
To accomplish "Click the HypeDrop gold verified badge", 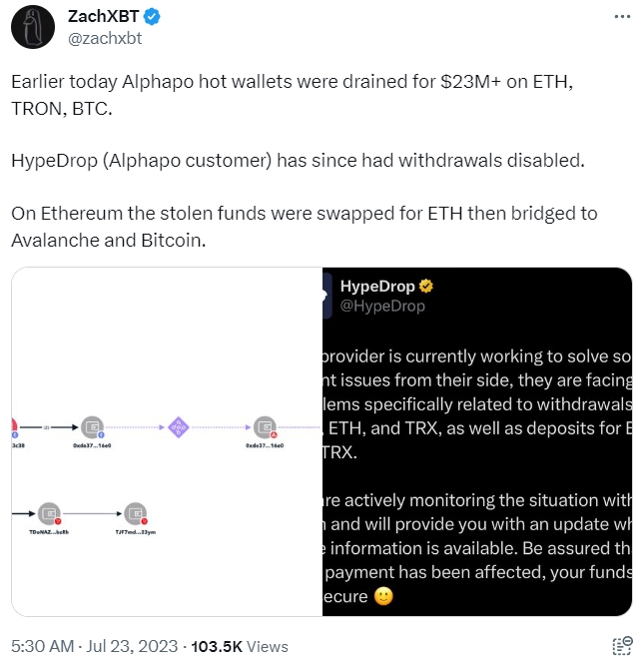I will [425, 287].
